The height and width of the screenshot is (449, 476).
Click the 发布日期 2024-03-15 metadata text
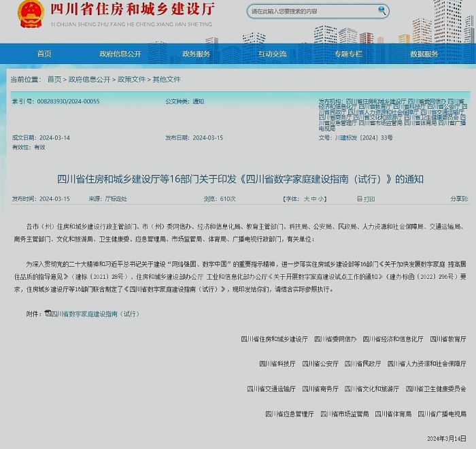pos(194,138)
